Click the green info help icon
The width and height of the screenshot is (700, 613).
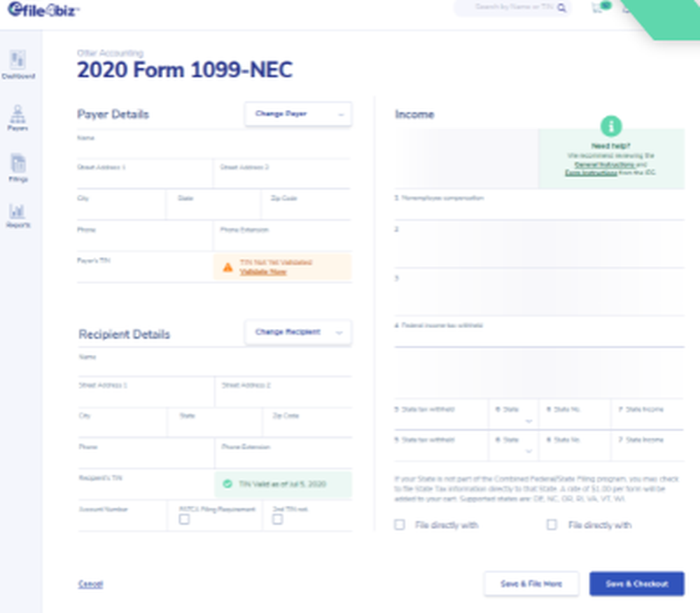pyautogui.click(x=610, y=126)
